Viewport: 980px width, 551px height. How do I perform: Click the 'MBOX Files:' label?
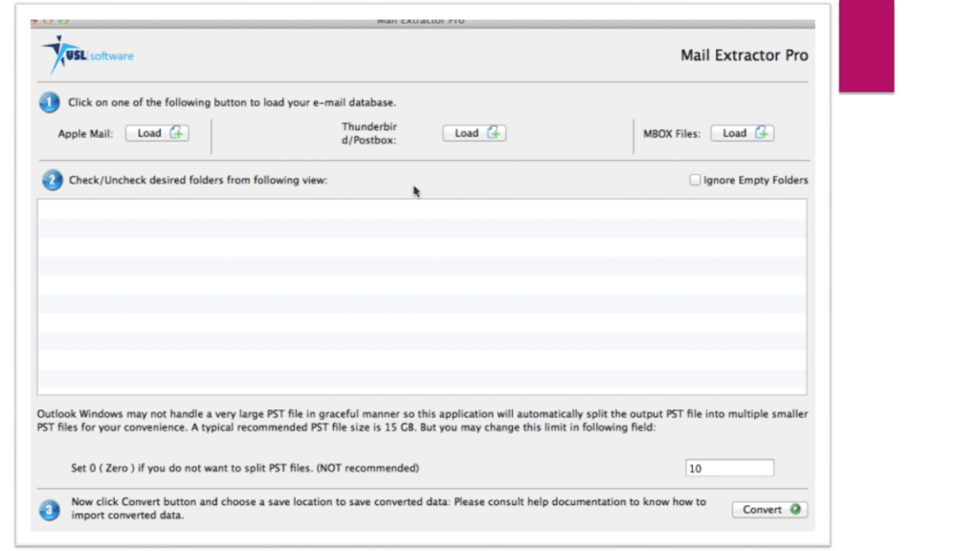672,134
